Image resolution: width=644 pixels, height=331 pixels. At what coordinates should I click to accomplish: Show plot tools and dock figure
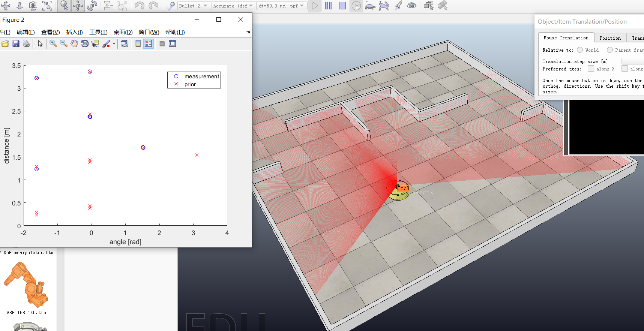[173, 44]
